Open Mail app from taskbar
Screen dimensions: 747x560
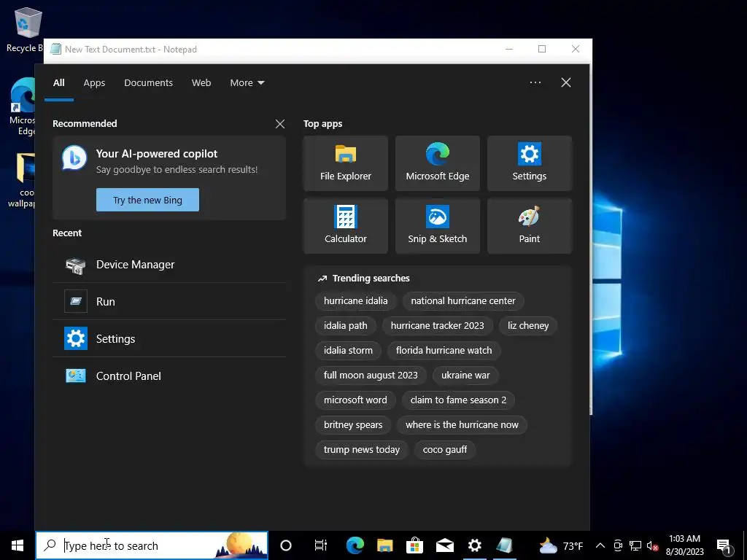(444, 545)
